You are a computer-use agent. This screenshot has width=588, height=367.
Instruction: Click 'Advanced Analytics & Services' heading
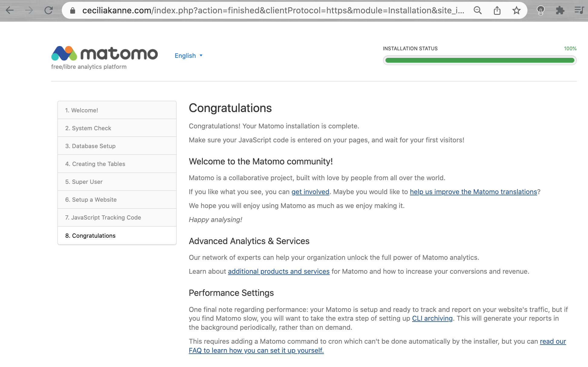249,241
